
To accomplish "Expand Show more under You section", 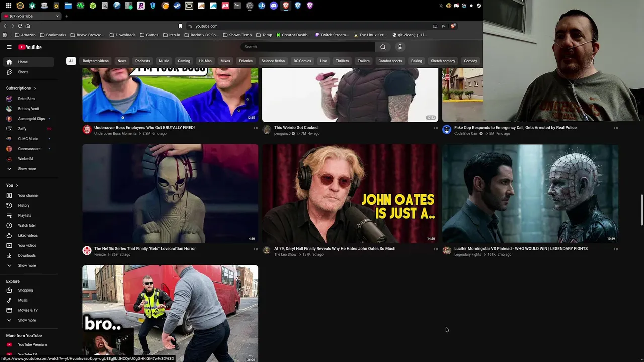I will click(x=28, y=265).
